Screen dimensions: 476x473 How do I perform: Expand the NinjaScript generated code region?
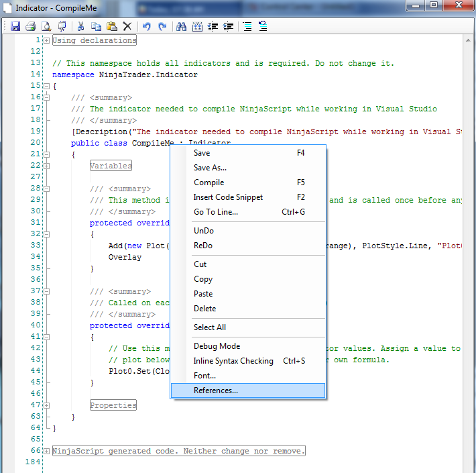point(46,451)
